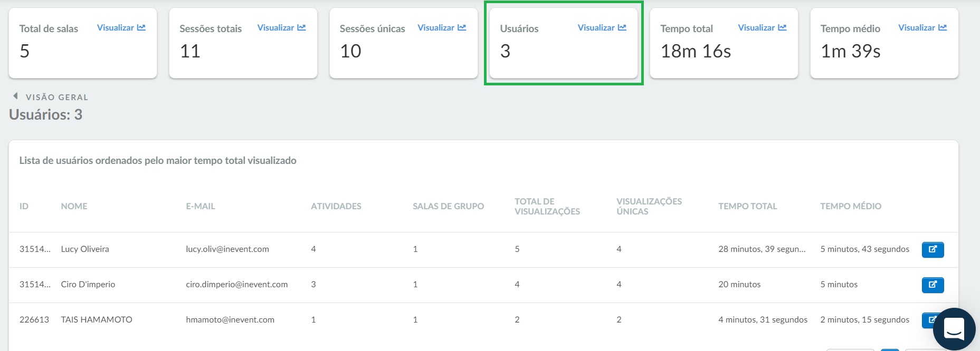Open Visualizar link on Total de salas card
Image resolution: width=980 pixels, height=351 pixels.
[x=121, y=27]
